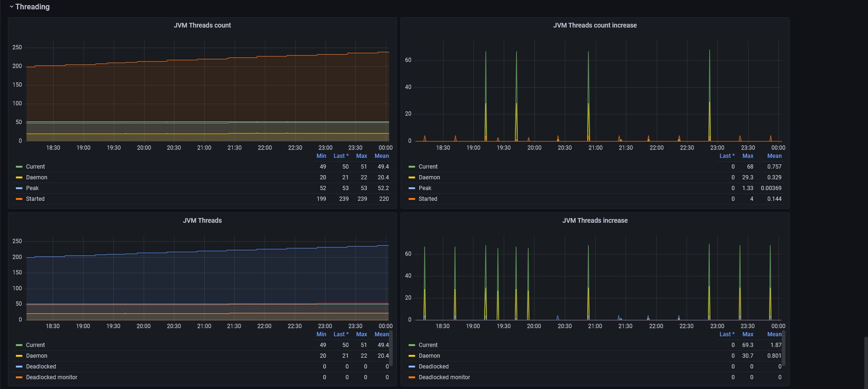
Task: Toggle Daemon series in JVM Threads legend
Action: pos(36,356)
